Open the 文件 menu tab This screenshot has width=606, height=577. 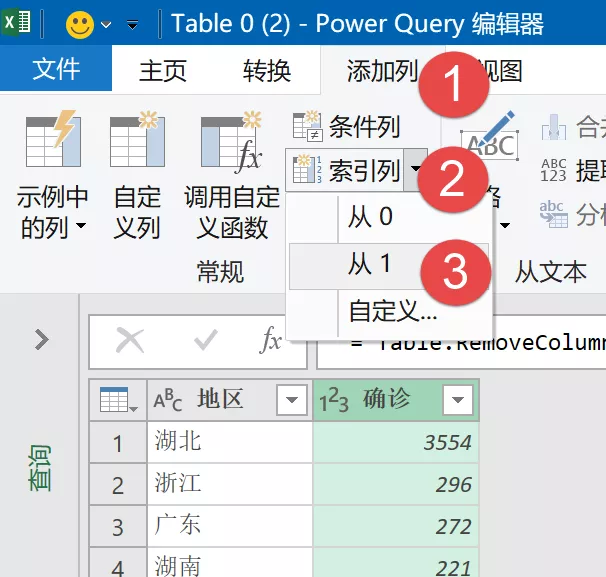point(56,69)
